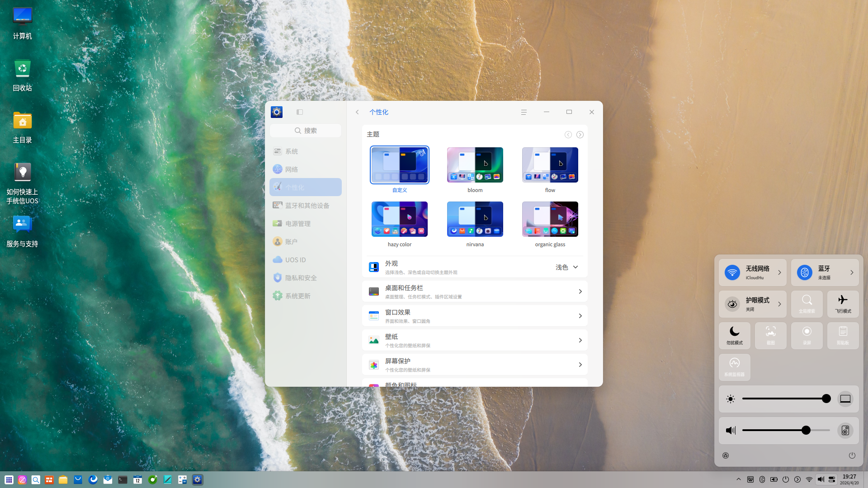This screenshot has height=488, width=868.
Task: Toggle the 无线网络 Wi-Fi round icon
Action: pos(732,272)
